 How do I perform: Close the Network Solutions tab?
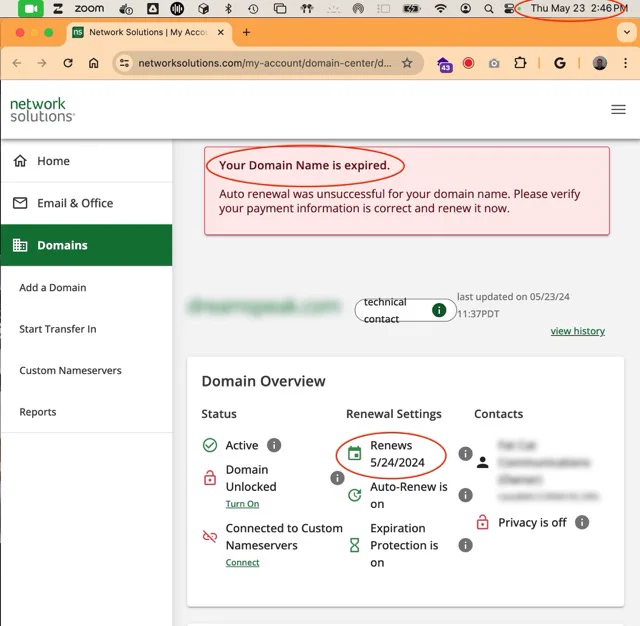click(221, 32)
